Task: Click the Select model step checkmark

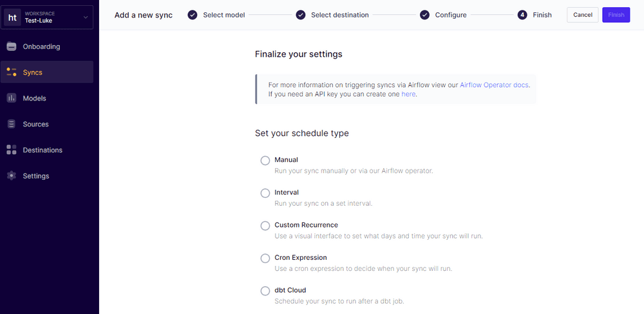Action: tap(193, 15)
